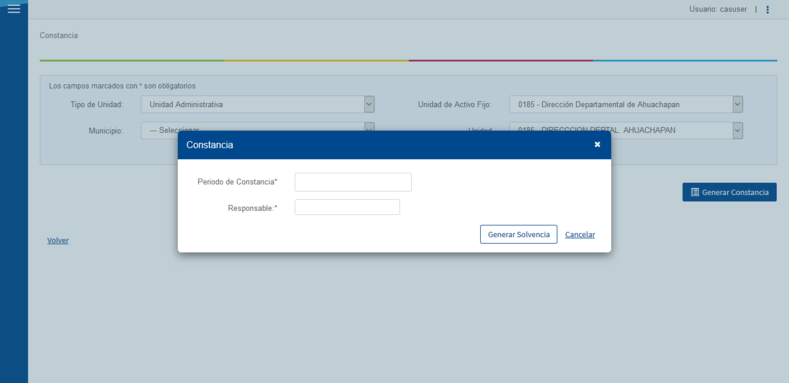This screenshot has height=383, width=789.
Task: Close the Constancia dialog with the X
Action: [597, 144]
